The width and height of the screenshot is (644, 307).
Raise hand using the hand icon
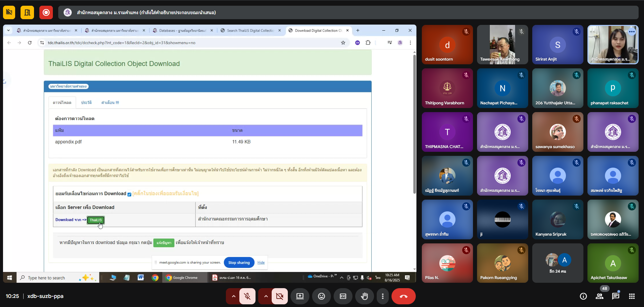click(365, 296)
